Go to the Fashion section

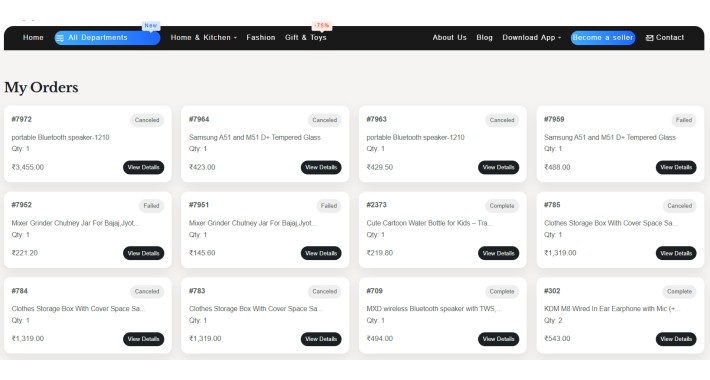coord(261,38)
